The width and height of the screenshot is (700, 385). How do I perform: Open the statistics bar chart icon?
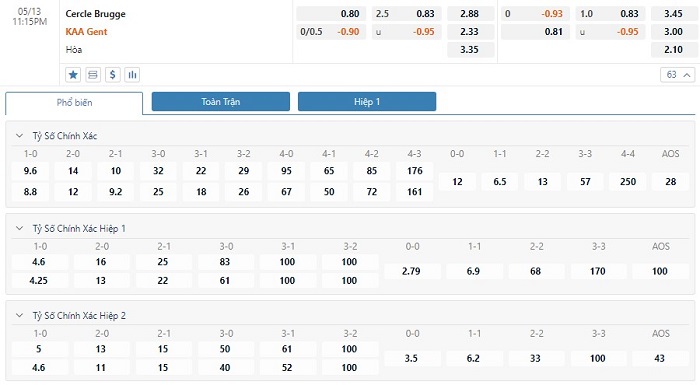[x=133, y=75]
